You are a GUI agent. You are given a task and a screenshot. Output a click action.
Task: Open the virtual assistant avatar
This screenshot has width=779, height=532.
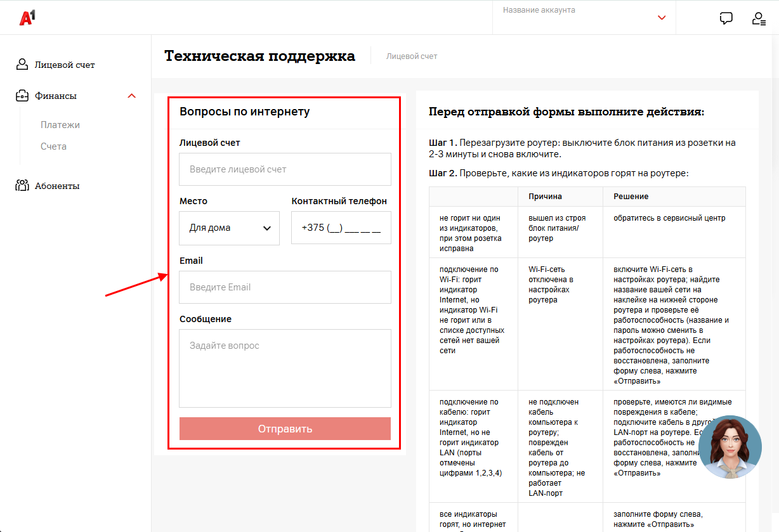(x=730, y=447)
